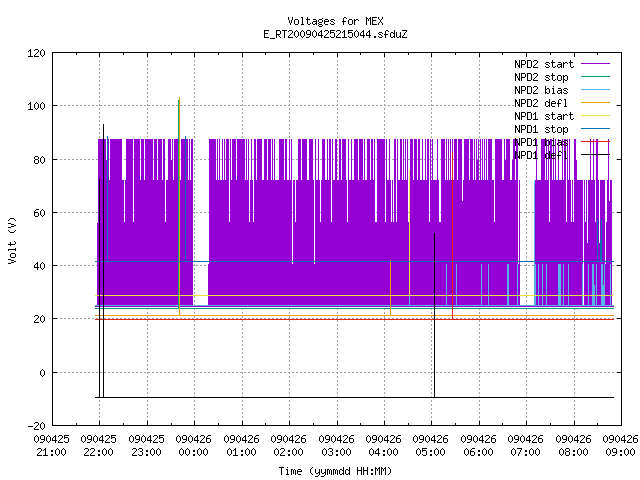640x480 pixels.
Task: Click the 'NPD2 stop' legend label
Action: [541, 77]
